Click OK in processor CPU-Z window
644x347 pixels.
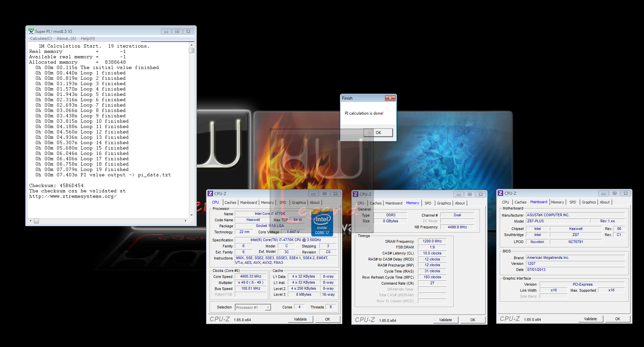[328, 319]
